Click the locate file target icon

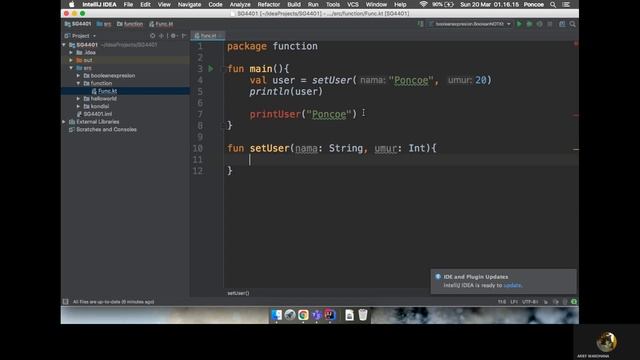click(153, 36)
